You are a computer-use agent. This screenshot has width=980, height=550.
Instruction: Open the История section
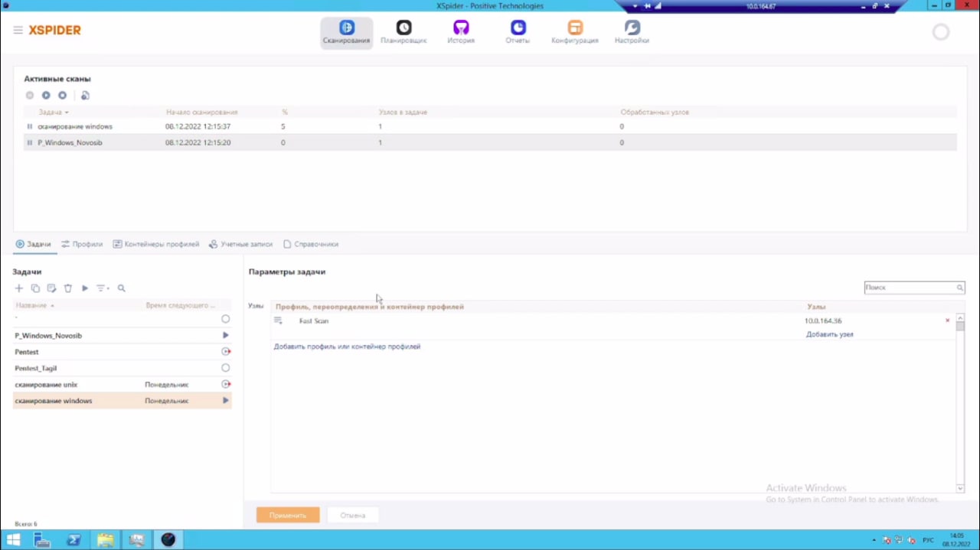(461, 33)
